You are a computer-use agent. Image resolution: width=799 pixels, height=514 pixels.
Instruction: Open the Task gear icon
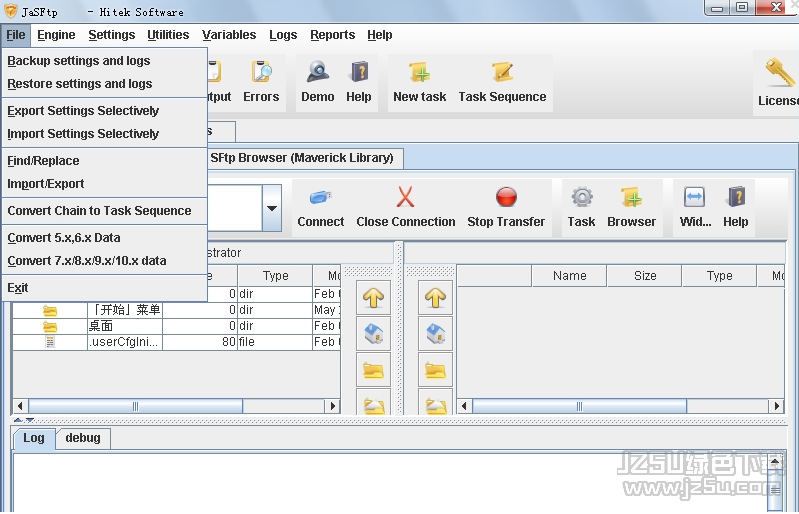click(581, 208)
